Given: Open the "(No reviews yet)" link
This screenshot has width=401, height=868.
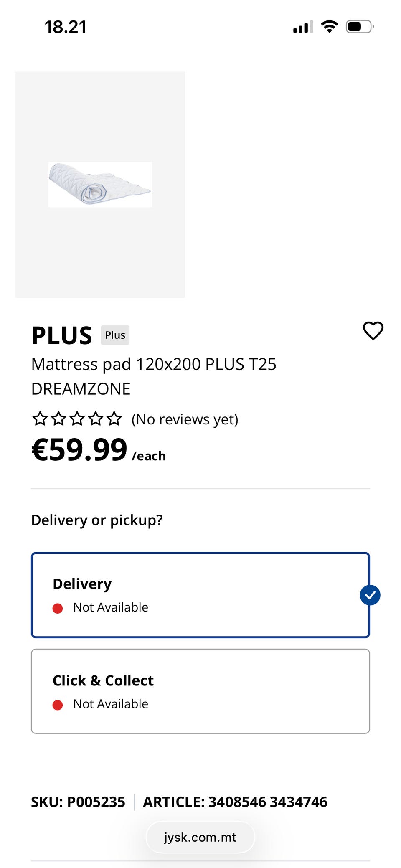Looking at the screenshot, I should coord(185,419).
